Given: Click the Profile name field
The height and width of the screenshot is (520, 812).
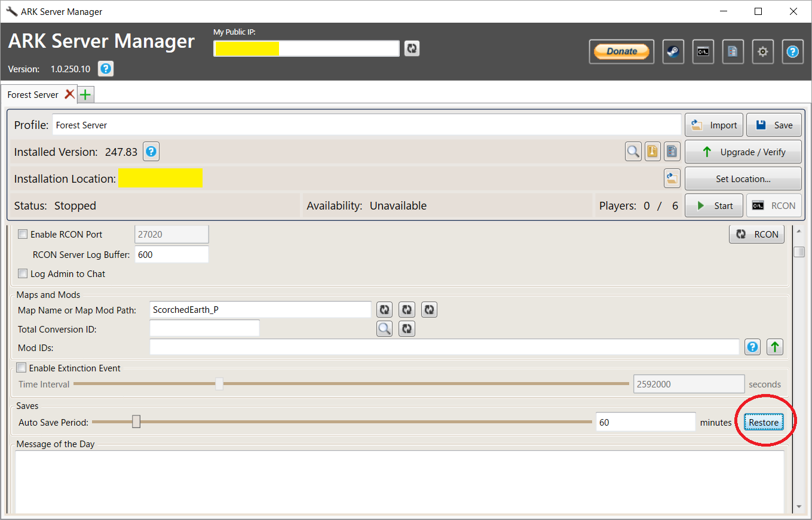Looking at the screenshot, I should coord(366,125).
